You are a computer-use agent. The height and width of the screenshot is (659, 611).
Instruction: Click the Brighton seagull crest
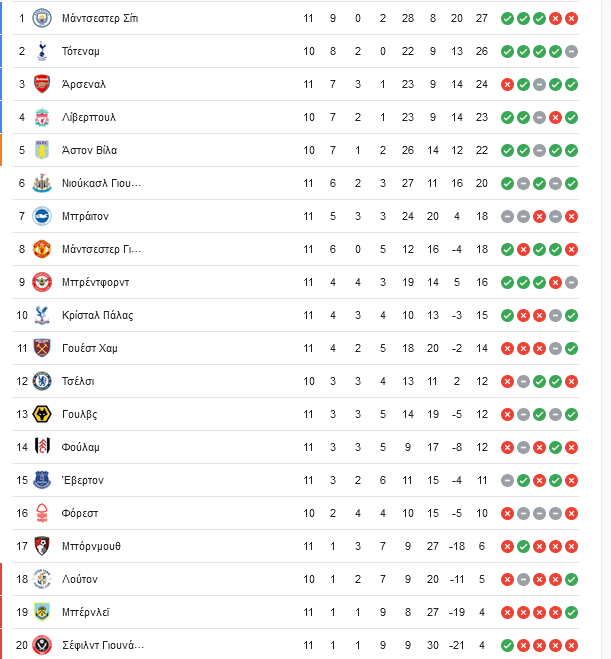coord(42,216)
